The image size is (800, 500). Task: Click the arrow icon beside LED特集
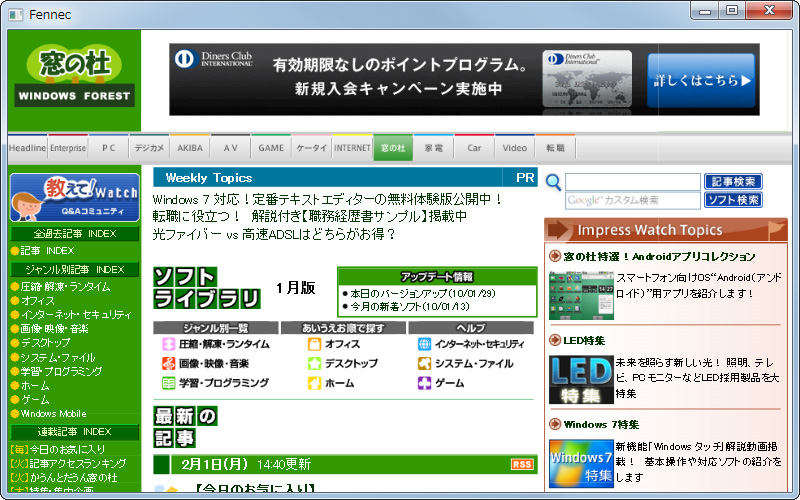(x=555, y=340)
